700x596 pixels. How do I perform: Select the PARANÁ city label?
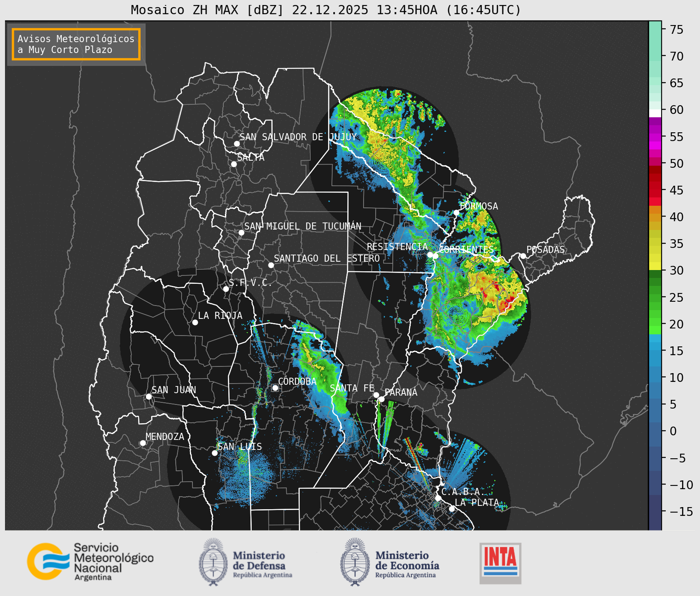pyautogui.click(x=401, y=392)
